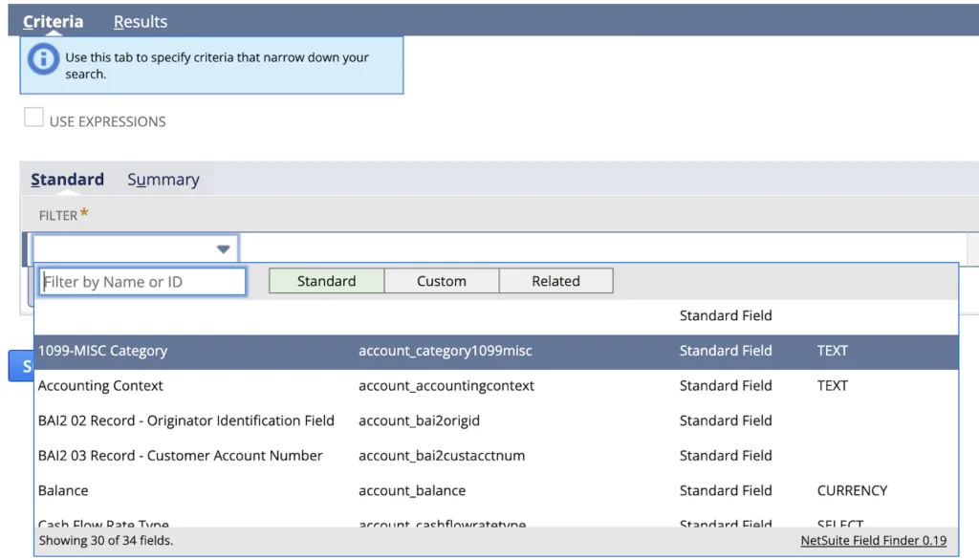Screen dimensions: 979x560
Task: Click TEXT type in Accounting Context row
Action: [x=833, y=386]
